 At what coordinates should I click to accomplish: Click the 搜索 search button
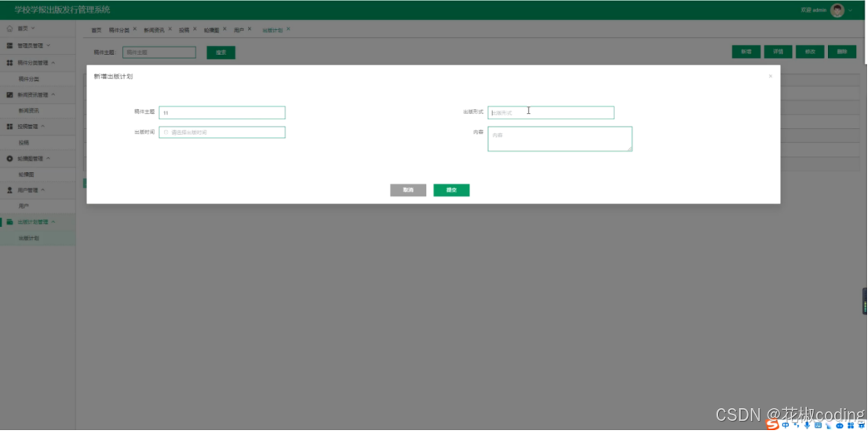click(x=221, y=53)
